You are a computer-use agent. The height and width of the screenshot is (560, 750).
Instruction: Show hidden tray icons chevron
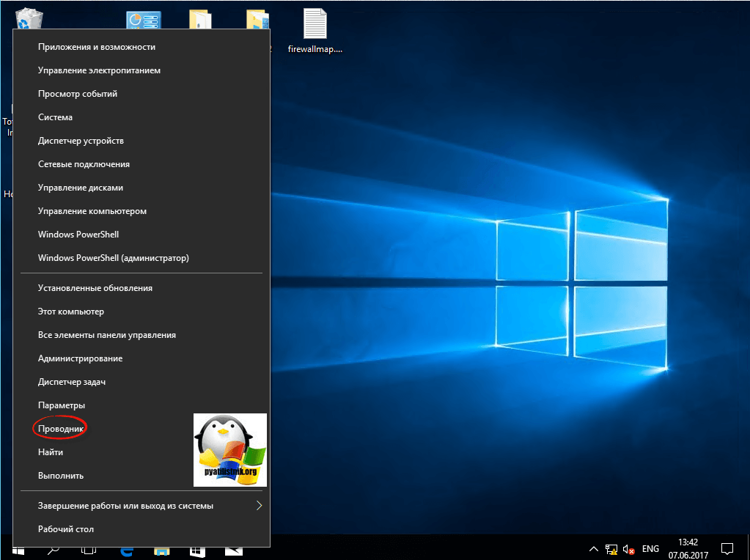(x=593, y=548)
